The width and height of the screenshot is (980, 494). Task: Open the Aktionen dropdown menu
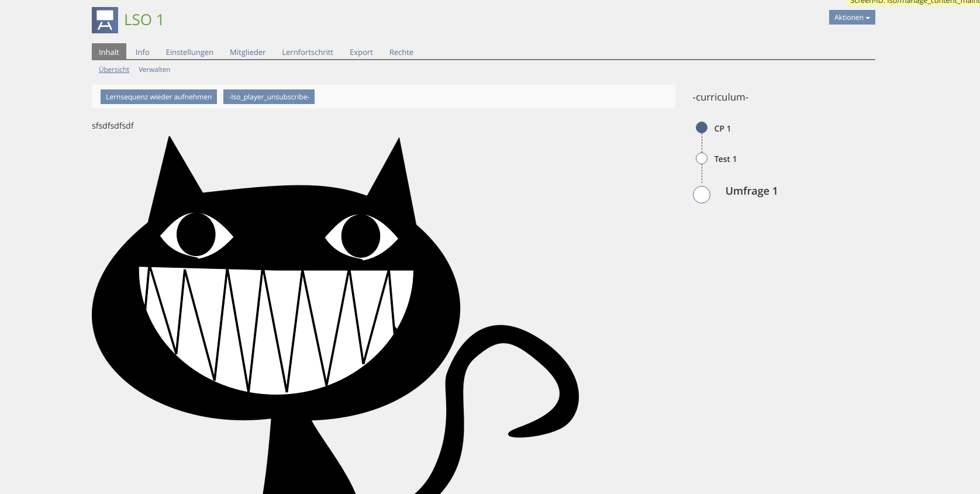pyautogui.click(x=851, y=18)
